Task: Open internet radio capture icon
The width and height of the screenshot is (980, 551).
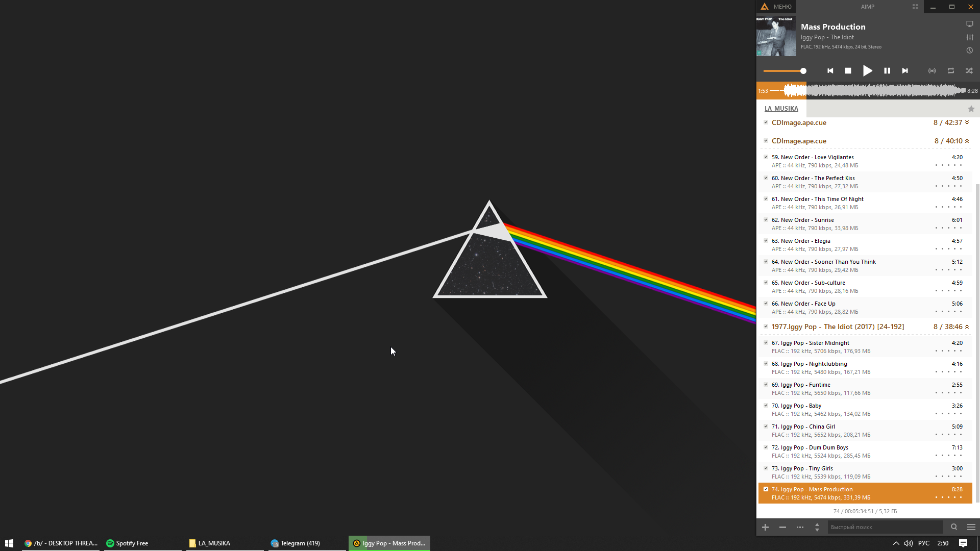Action: tap(932, 71)
